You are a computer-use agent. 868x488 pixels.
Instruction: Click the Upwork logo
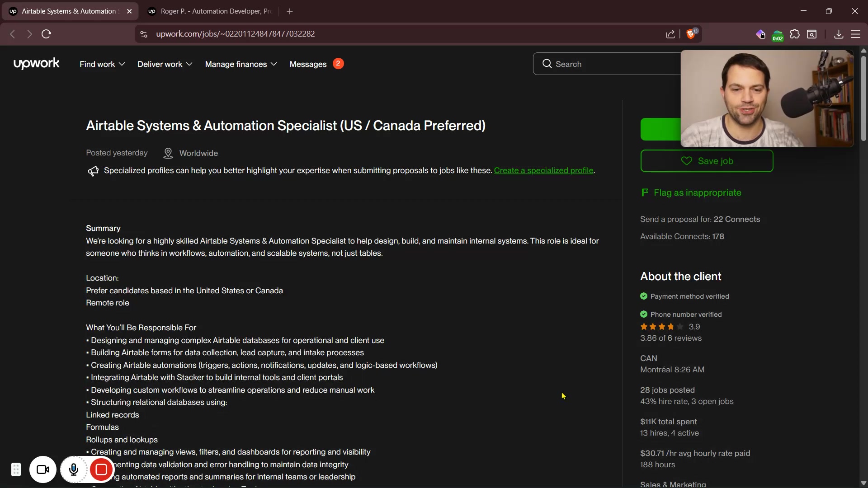click(x=36, y=64)
